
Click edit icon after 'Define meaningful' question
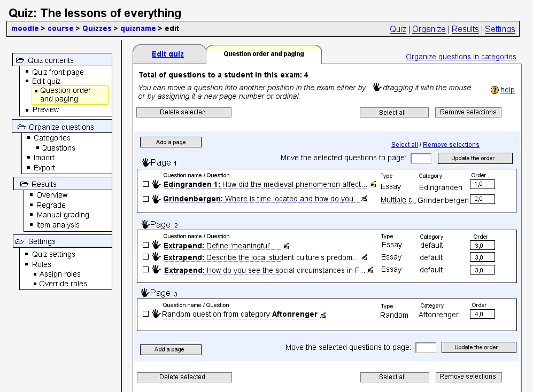click(286, 246)
